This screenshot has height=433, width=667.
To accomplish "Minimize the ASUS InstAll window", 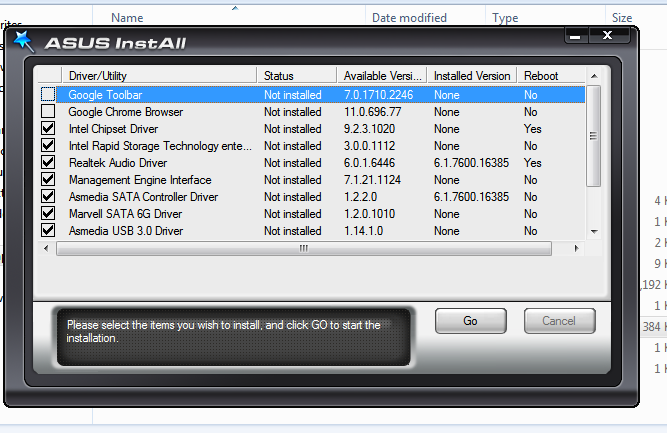I will coord(576,36).
